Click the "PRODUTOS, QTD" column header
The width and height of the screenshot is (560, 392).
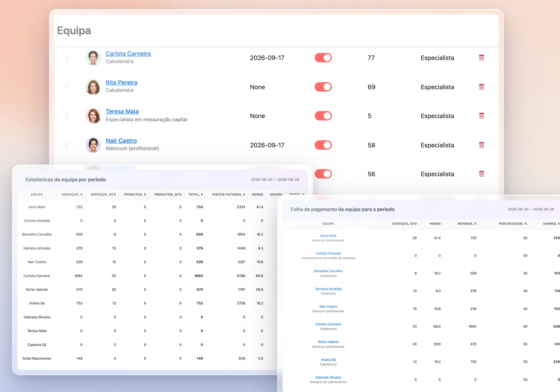coord(168,195)
